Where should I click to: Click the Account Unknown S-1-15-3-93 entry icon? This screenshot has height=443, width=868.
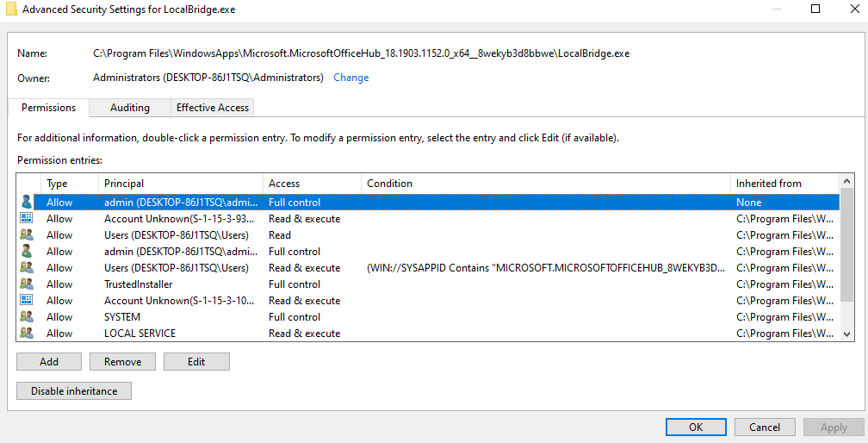tap(26, 219)
